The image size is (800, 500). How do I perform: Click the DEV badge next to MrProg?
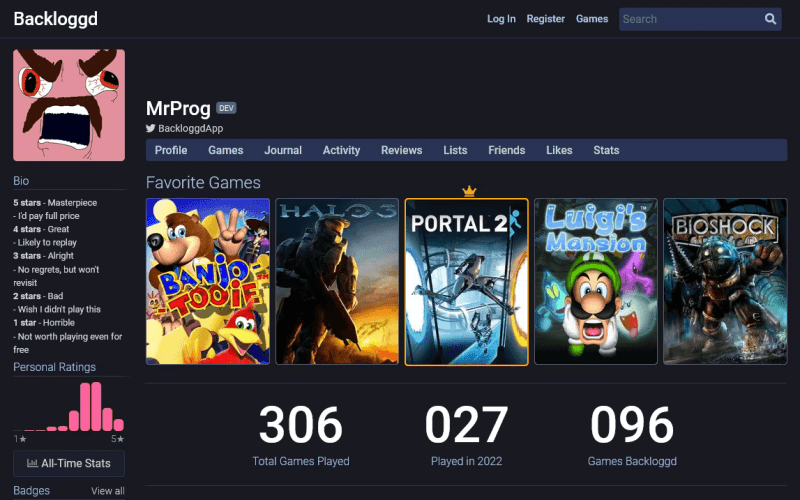[226, 108]
